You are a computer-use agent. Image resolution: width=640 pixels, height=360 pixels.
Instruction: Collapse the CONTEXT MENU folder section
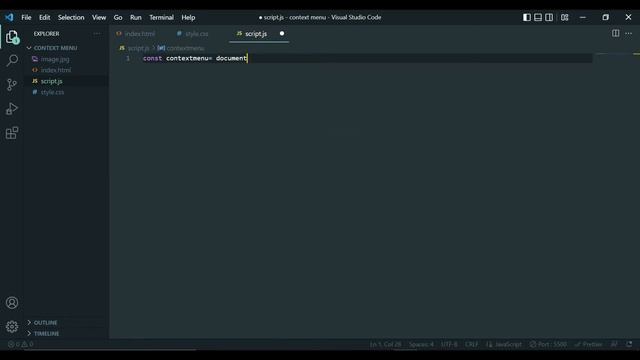point(55,48)
